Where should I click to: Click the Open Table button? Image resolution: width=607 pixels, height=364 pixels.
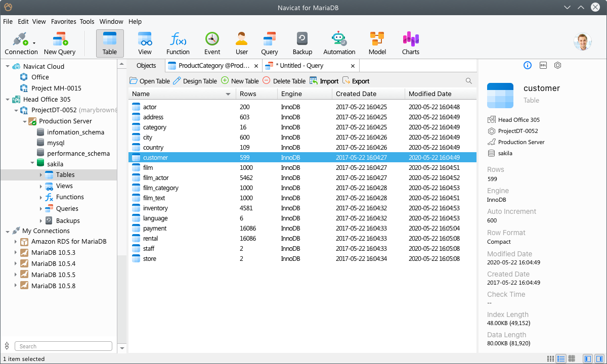[150, 81]
